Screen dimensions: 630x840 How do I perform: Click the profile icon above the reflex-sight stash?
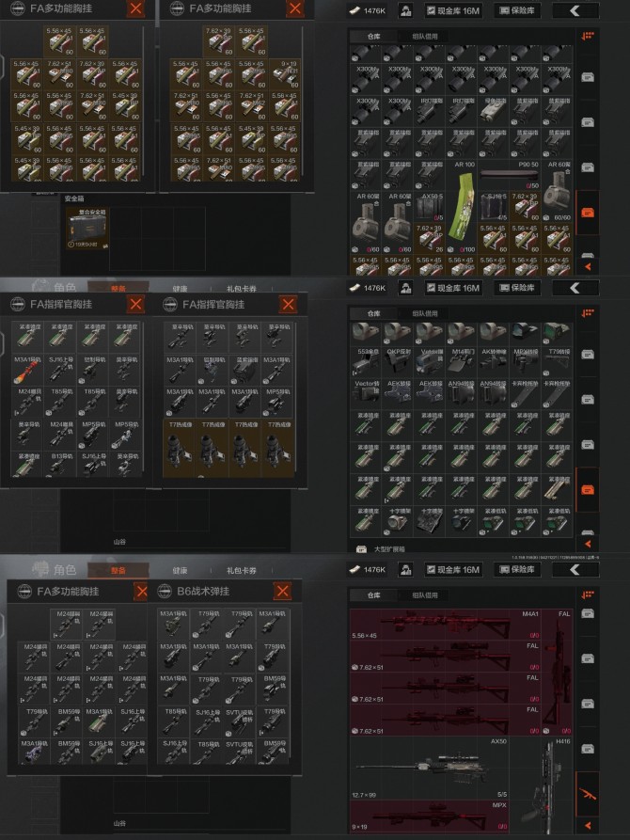point(405,288)
